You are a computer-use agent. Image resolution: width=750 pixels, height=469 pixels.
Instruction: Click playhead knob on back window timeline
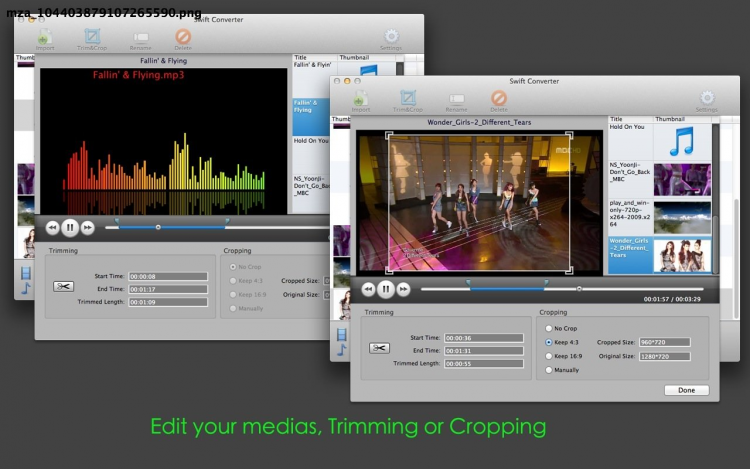pyautogui.click(x=158, y=227)
